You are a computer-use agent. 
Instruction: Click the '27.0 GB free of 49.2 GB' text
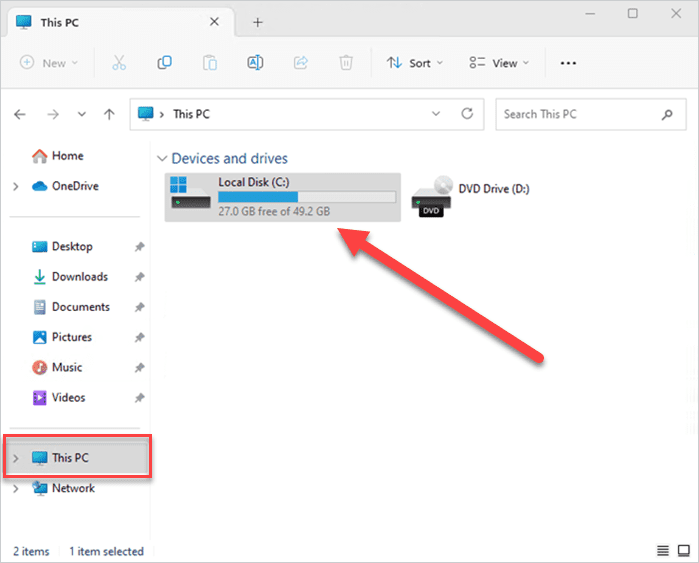point(274,211)
